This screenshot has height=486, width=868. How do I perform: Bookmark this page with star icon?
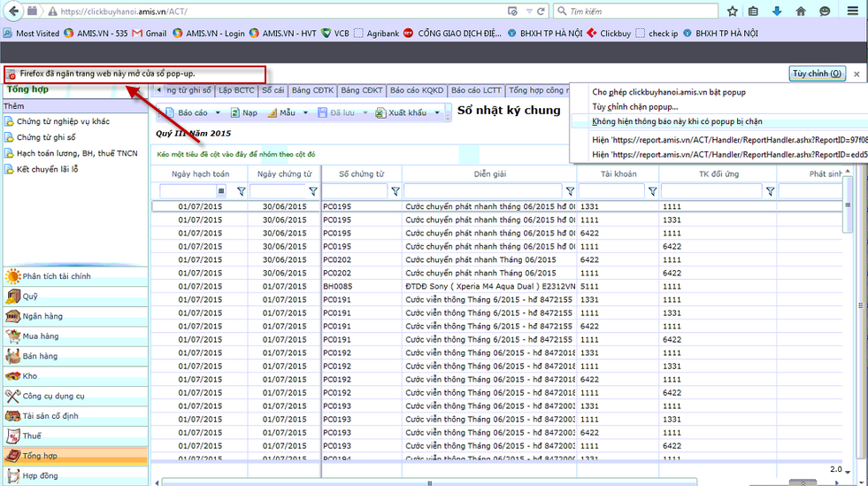click(733, 12)
